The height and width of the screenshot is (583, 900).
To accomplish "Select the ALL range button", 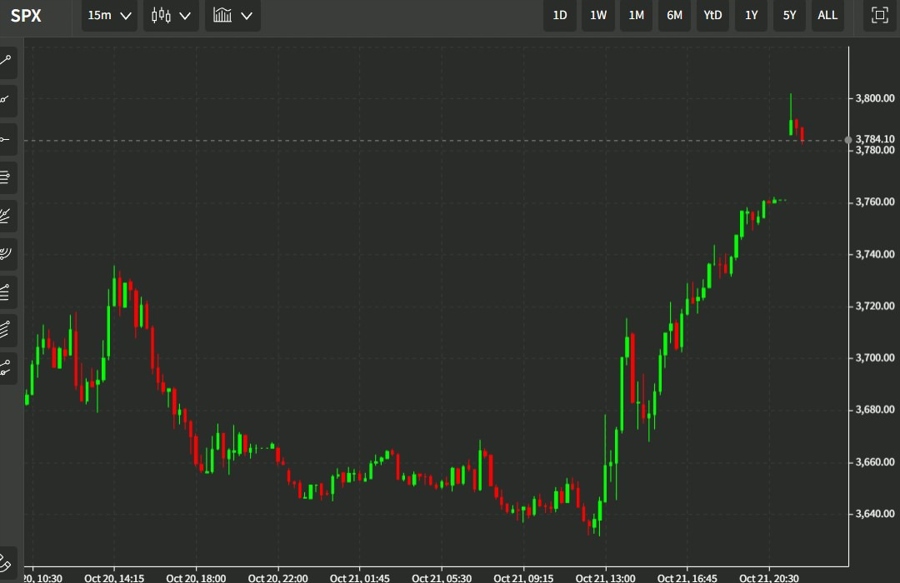I will pyautogui.click(x=827, y=15).
